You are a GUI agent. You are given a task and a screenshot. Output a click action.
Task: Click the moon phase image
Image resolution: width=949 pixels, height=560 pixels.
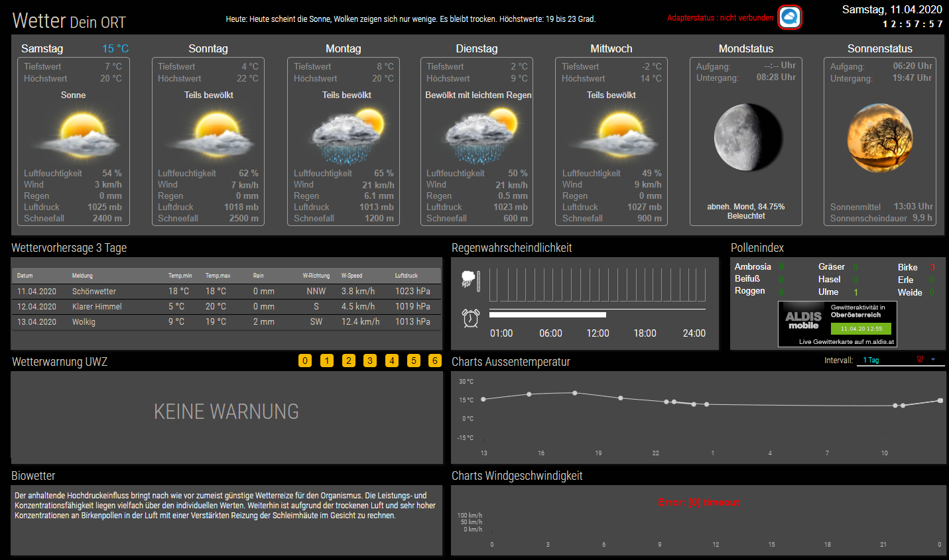pyautogui.click(x=748, y=137)
